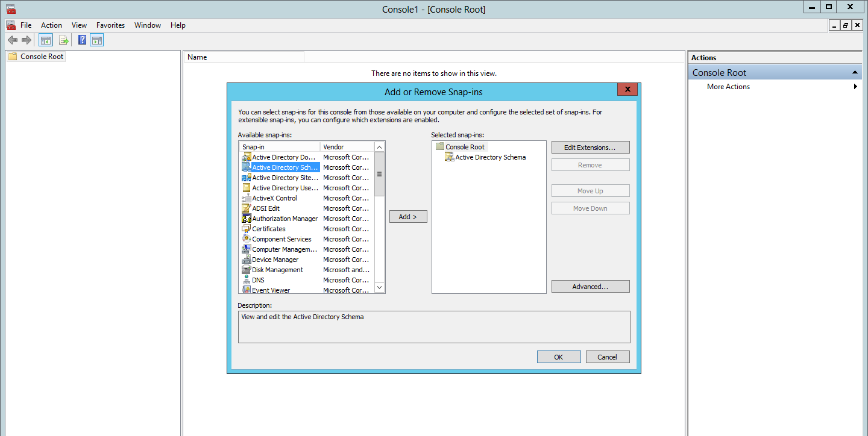Collapse the Console Root actions section

click(x=855, y=72)
